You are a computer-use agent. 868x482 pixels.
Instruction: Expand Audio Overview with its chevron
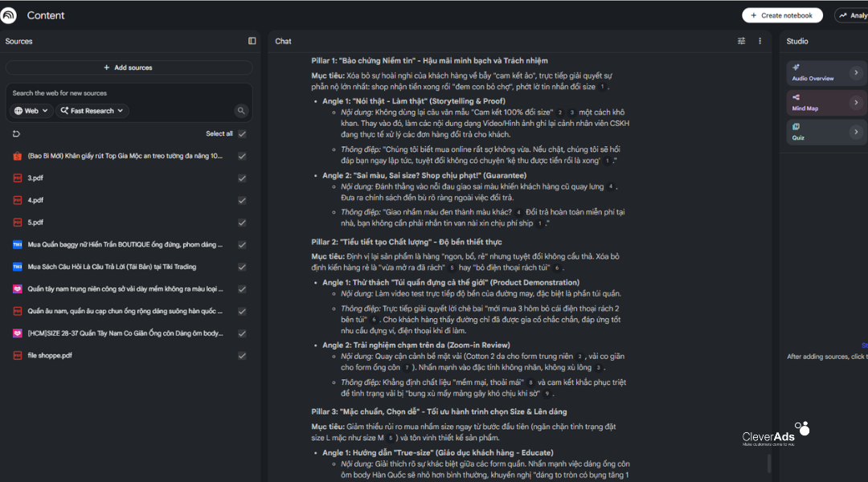[x=856, y=72]
